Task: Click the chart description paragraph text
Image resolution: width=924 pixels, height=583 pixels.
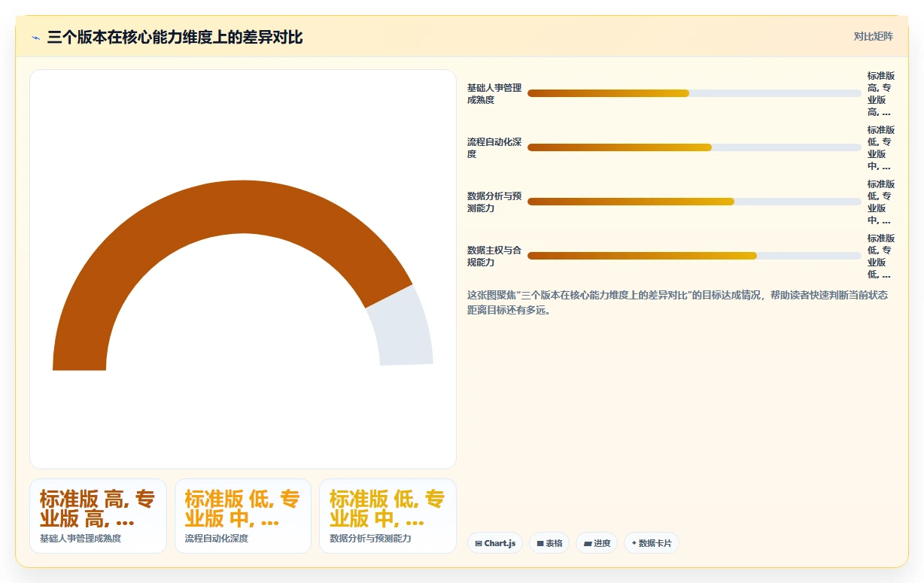Action: tap(677, 302)
